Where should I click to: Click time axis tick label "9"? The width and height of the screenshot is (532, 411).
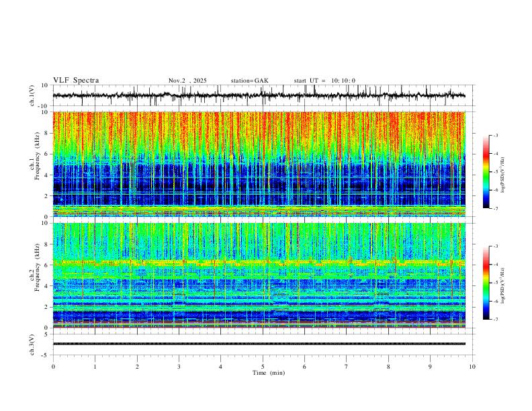tap(430, 367)
